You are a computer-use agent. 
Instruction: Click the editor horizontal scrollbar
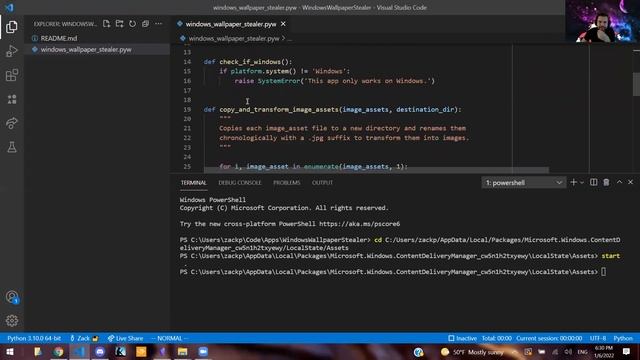point(376,170)
